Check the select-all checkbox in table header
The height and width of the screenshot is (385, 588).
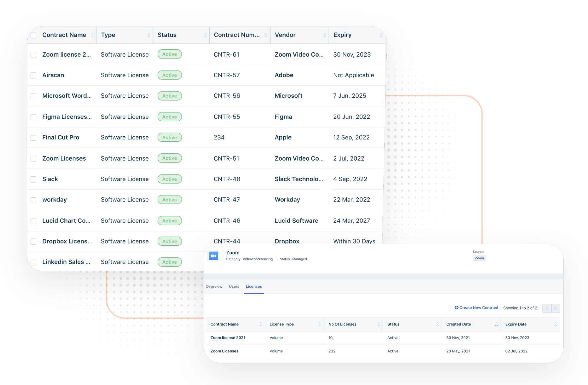click(33, 35)
